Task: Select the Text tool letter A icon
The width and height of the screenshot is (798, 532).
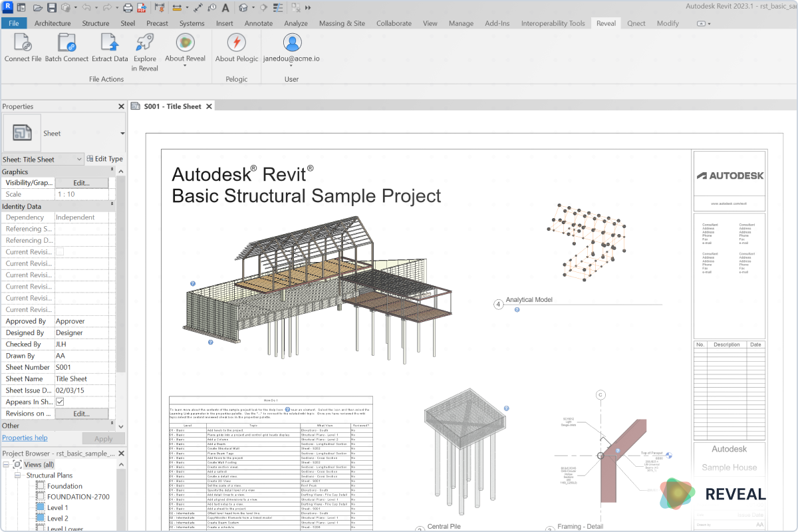Action: click(x=225, y=8)
